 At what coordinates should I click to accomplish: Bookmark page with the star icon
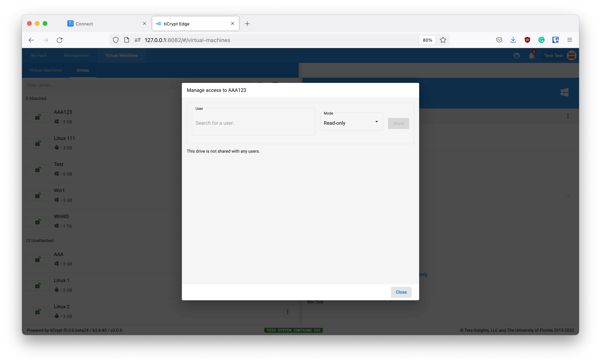(x=443, y=40)
